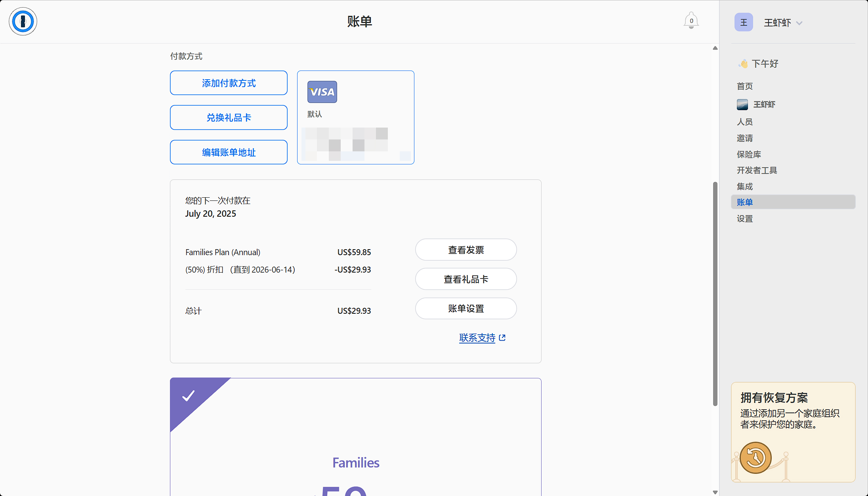Click the 编辑账单地址 button
This screenshot has height=496, width=868.
(x=229, y=152)
